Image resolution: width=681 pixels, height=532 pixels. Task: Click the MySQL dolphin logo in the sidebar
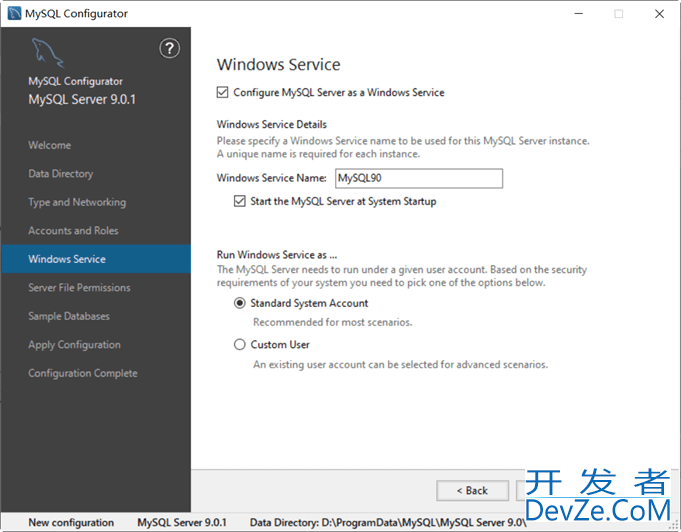(x=48, y=53)
